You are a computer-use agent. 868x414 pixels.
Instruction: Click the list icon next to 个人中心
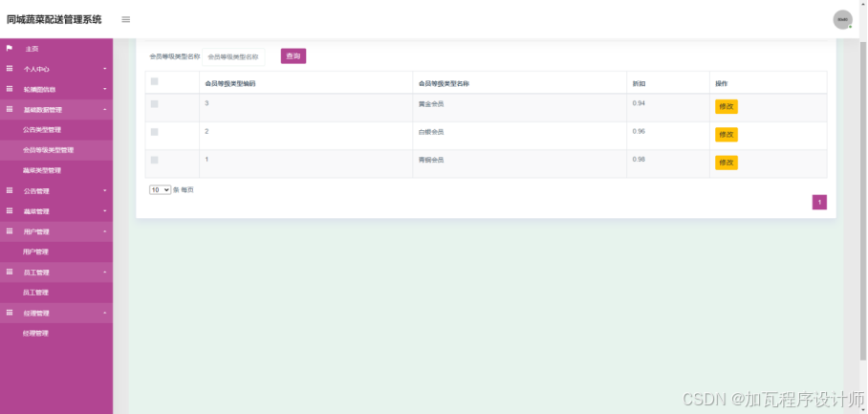pyautogui.click(x=10, y=69)
